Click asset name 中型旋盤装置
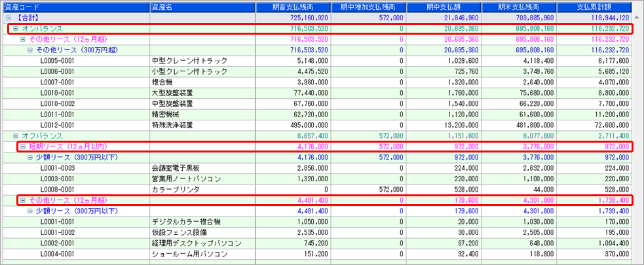644x265 pixels. click(172, 104)
